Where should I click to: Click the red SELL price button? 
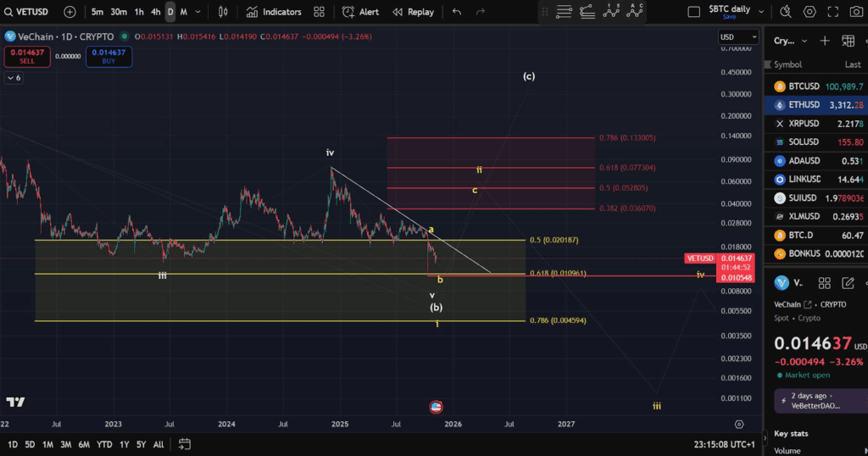[27, 57]
